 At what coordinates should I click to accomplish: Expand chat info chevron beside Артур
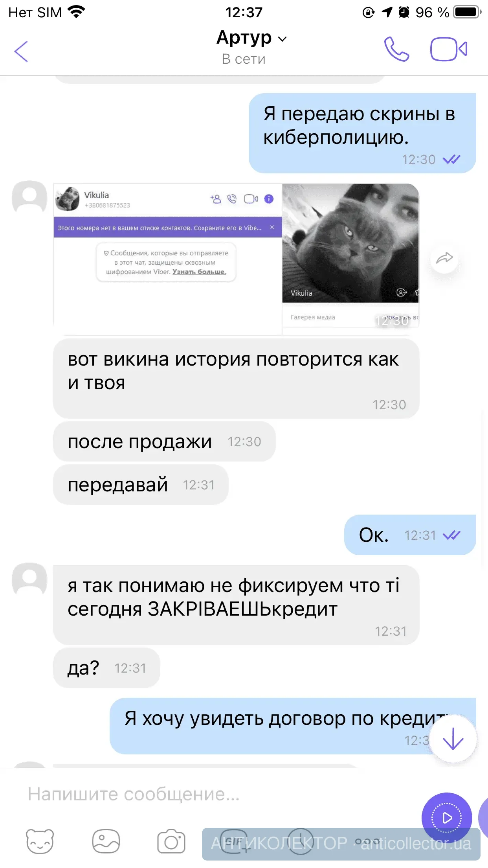[282, 39]
